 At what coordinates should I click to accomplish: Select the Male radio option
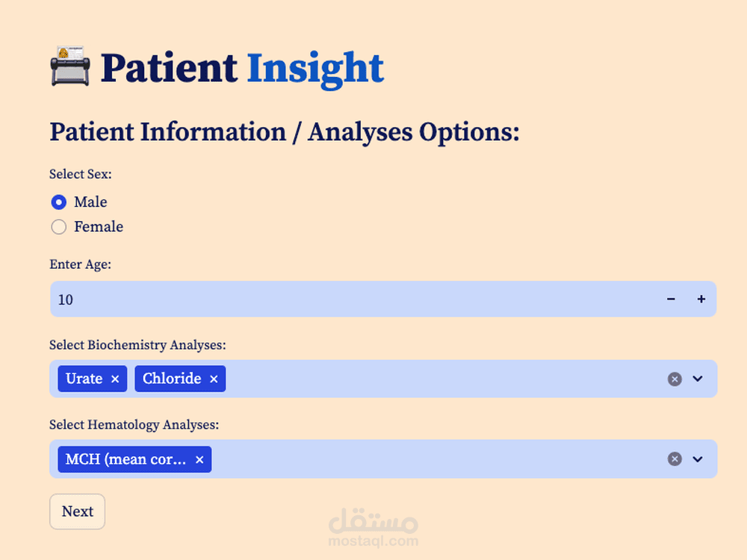click(59, 202)
